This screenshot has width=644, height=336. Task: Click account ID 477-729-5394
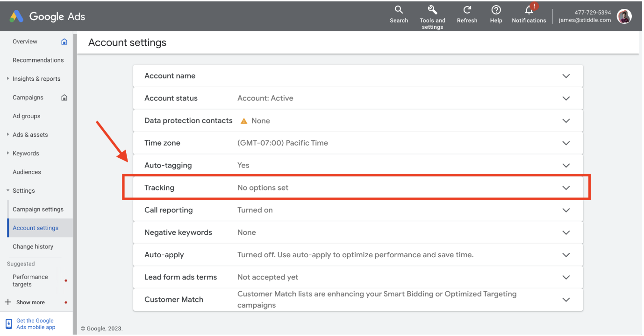click(x=593, y=13)
